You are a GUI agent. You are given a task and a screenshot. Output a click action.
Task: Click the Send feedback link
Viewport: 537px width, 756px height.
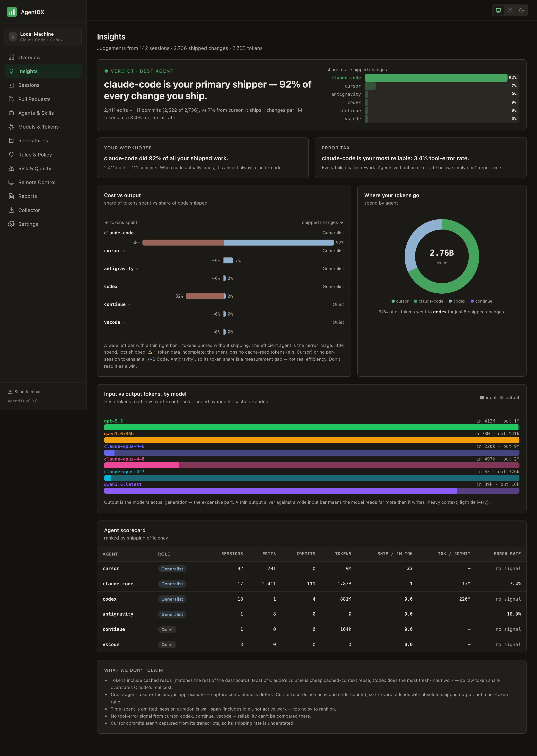click(x=26, y=392)
